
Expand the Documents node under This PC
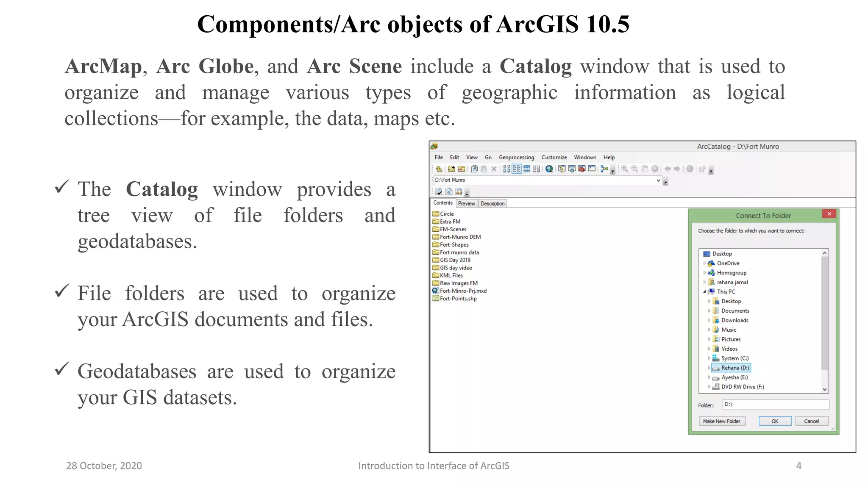click(x=709, y=311)
